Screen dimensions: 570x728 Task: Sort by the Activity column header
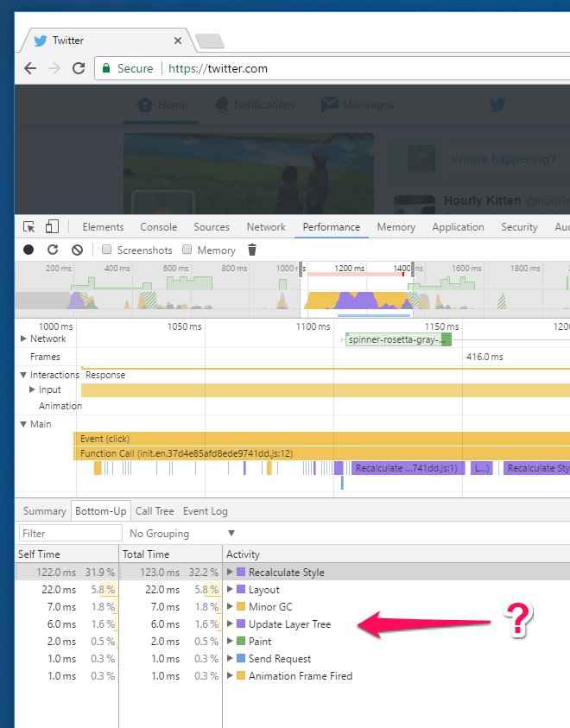click(x=397, y=554)
